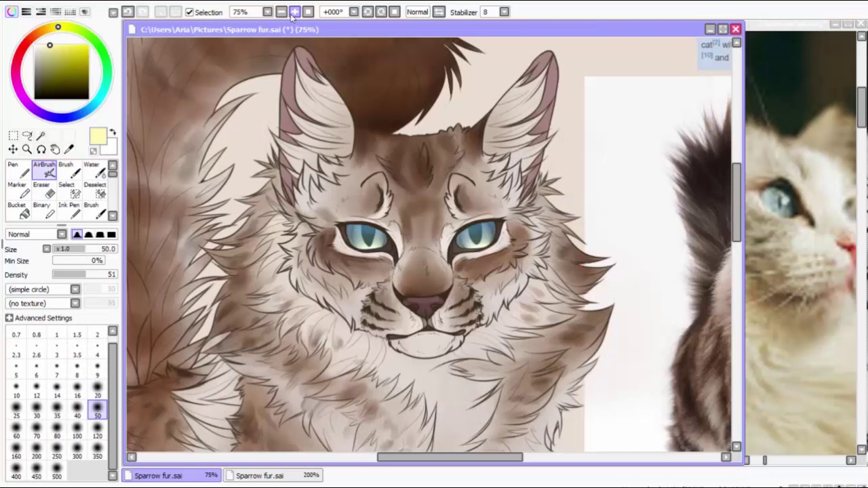This screenshot has height=488, width=868.
Task: Pick brush size preset 100
Action: (x=77, y=430)
